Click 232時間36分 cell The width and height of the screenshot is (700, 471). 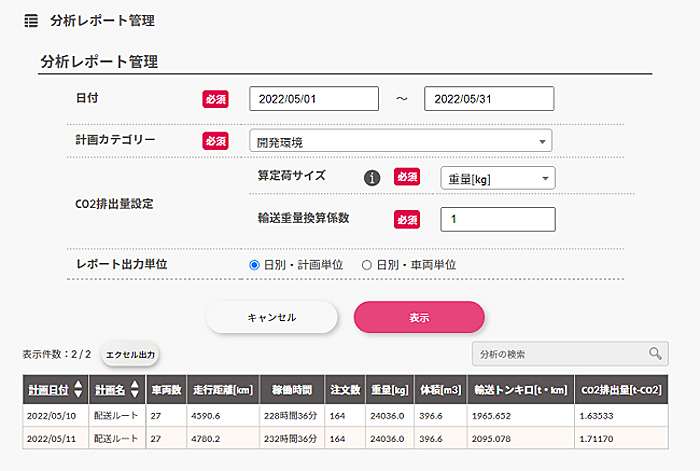[290, 439]
